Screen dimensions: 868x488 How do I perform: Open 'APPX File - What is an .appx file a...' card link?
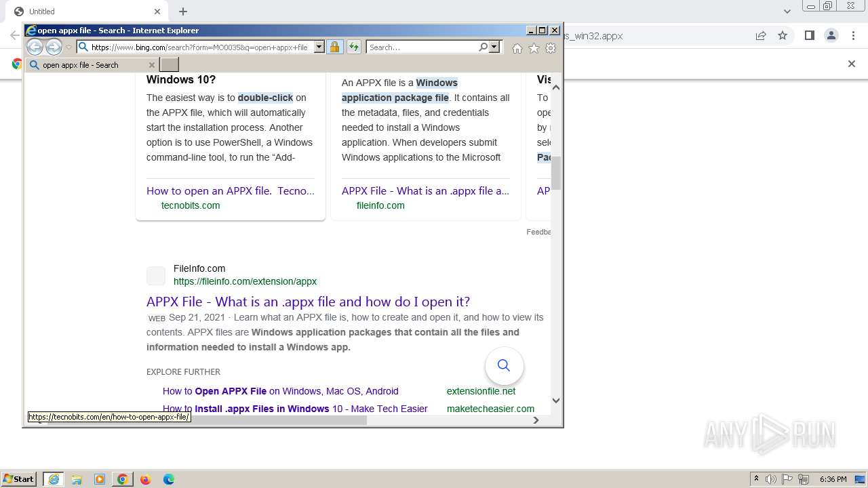click(425, 191)
